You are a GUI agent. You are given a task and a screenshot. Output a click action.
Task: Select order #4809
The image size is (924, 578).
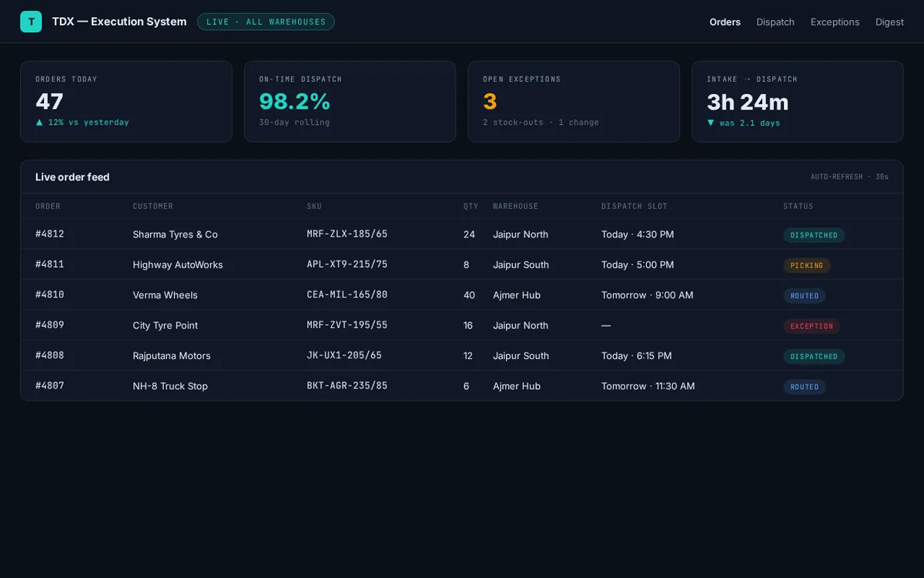pos(50,325)
